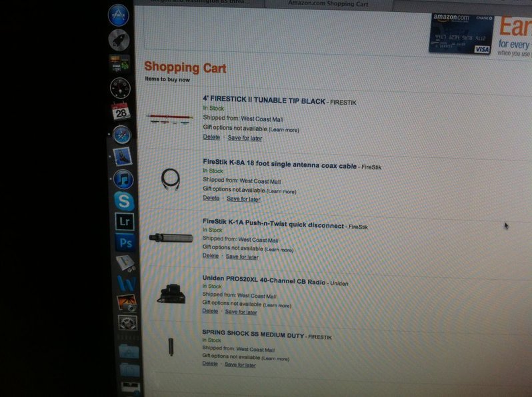Delete the 4' Firestick II antenna item
The image size is (532, 397).
211,137
